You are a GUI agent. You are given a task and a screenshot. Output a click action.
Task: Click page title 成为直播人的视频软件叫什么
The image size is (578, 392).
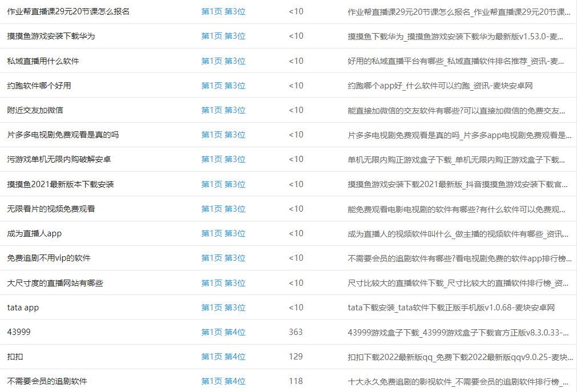[x=458, y=234]
